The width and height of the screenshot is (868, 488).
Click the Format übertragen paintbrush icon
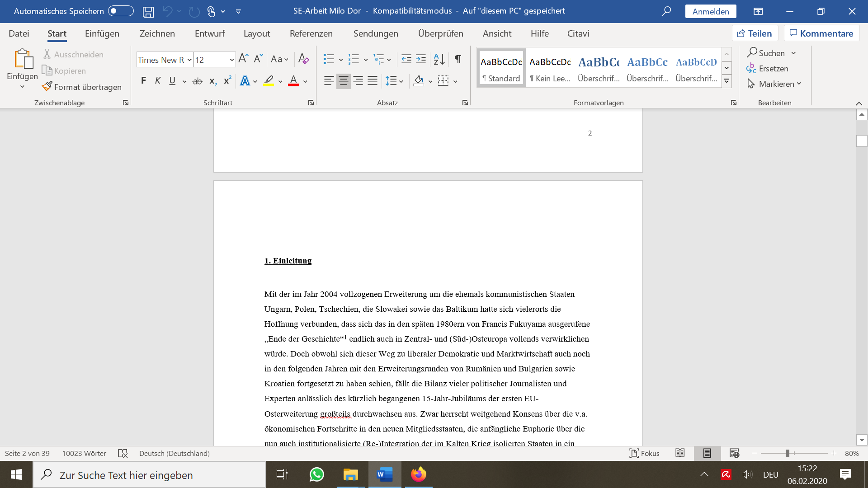click(x=47, y=86)
